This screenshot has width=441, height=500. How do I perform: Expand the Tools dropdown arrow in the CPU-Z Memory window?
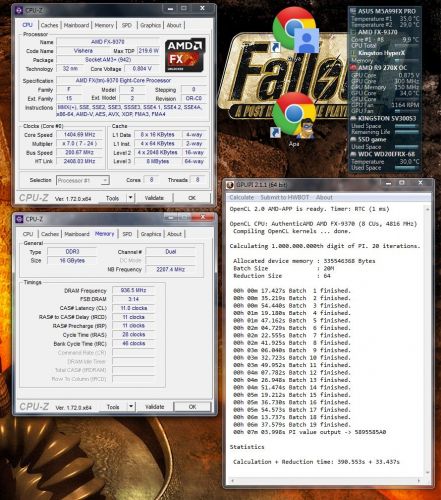(x=131, y=407)
